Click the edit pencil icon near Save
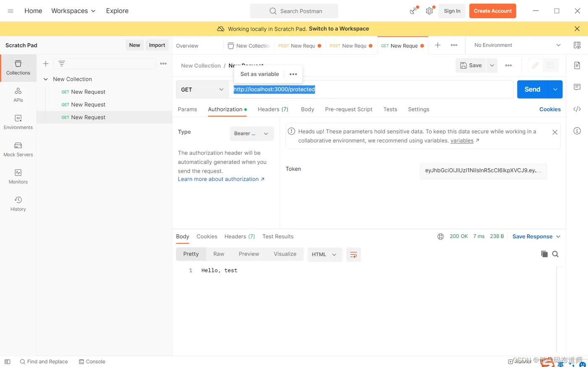 coord(535,65)
